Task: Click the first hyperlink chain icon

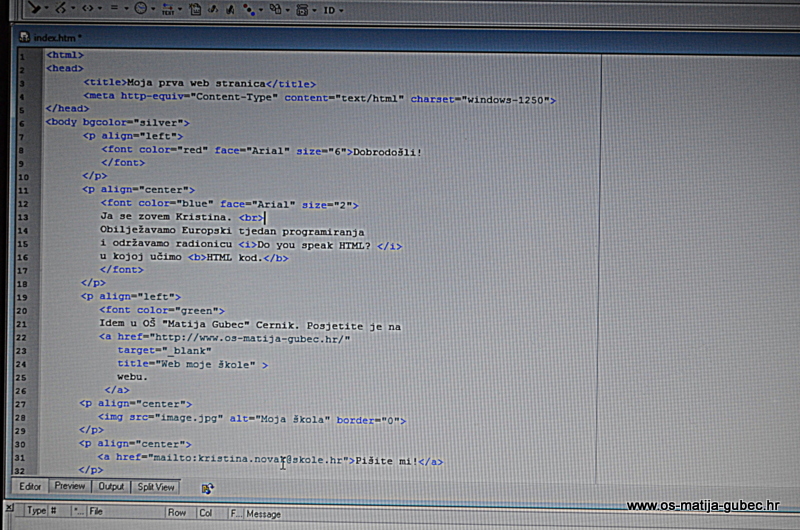Action: click(213, 9)
